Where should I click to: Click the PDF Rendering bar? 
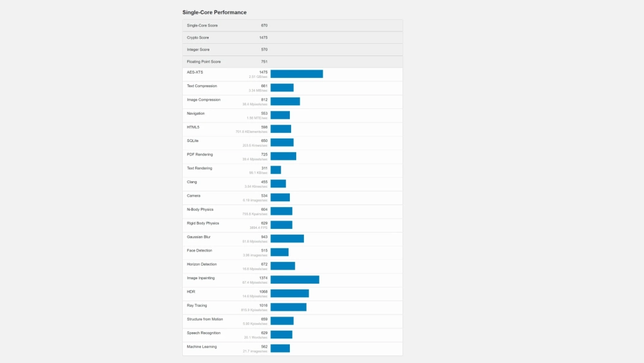click(x=283, y=156)
